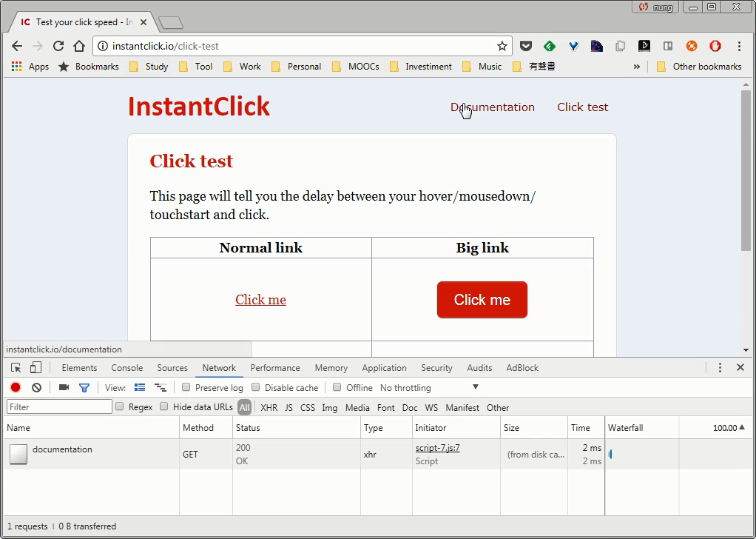The height and width of the screenshot is (539, 756).
Task: Close the DevTools panel
Action: pyautogui.click(x=740, y=368)
